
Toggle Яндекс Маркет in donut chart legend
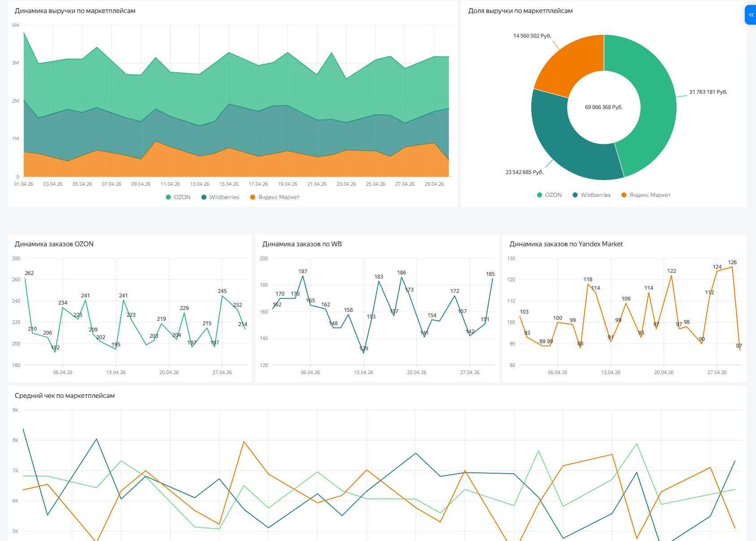coord(646,195)
